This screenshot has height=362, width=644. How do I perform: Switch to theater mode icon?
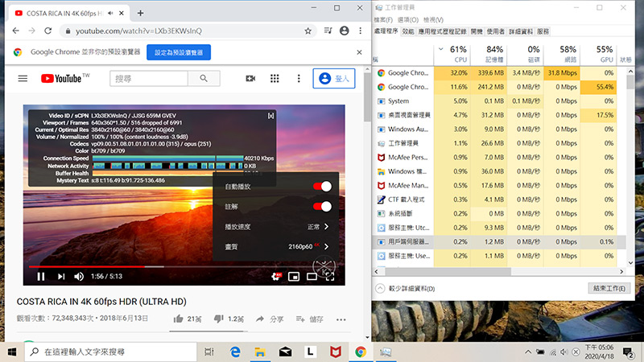[312, 276]
